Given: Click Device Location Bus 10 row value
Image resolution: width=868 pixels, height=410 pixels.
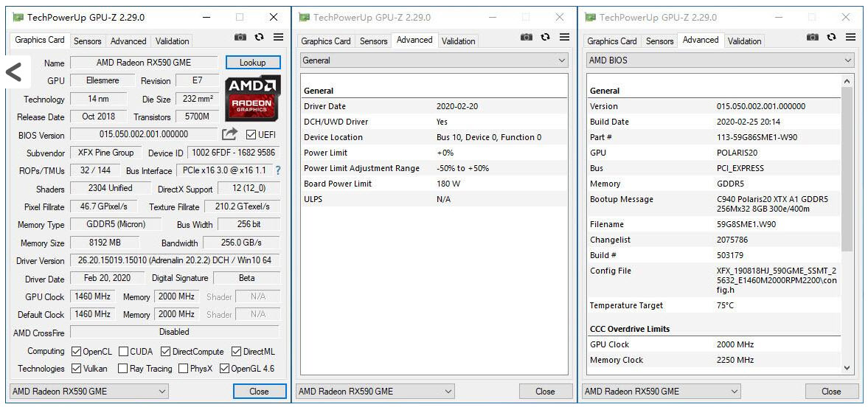Looking at the screenshot, I should coord(489,137).
